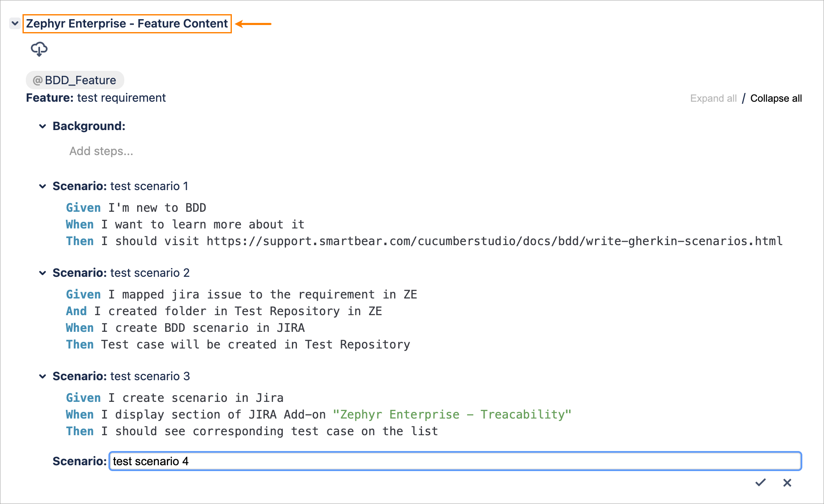Image resolution: width=824 pixels, height=504 pixels.
Task: Click the Zephyr Enterprise Treacability string step
Action: [452, 414]
